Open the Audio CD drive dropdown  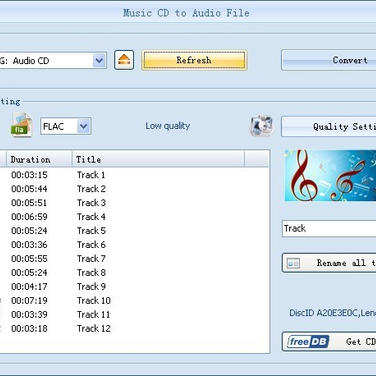click(99, 61)
